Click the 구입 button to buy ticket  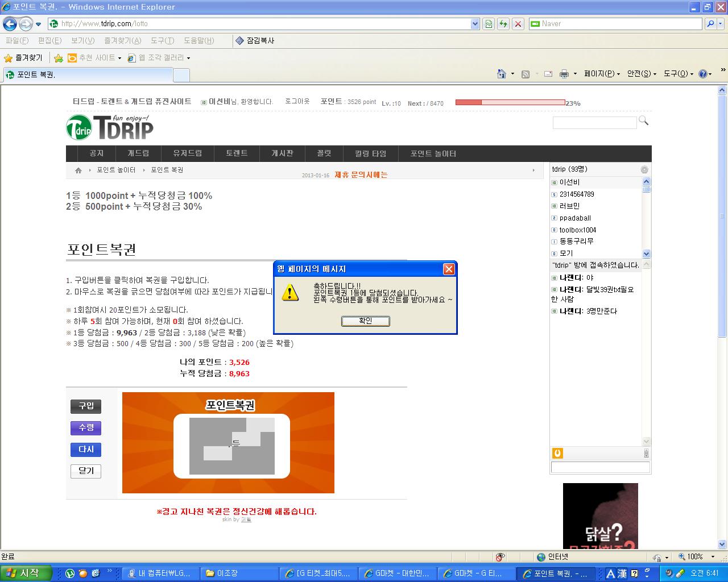tap(86, 406)
